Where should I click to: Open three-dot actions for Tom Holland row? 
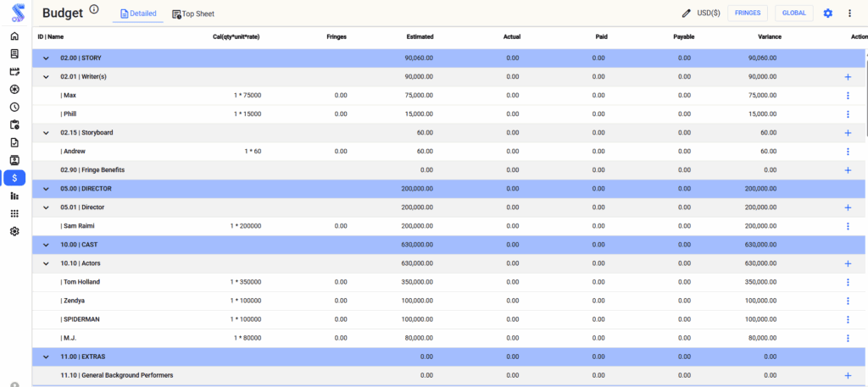click(848, 283)
